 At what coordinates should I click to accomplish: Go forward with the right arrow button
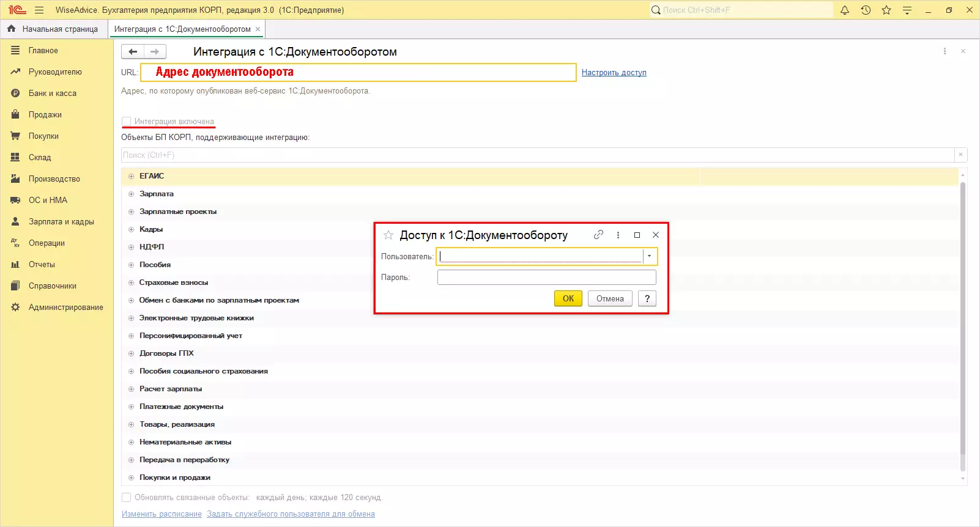pos(155,52)
